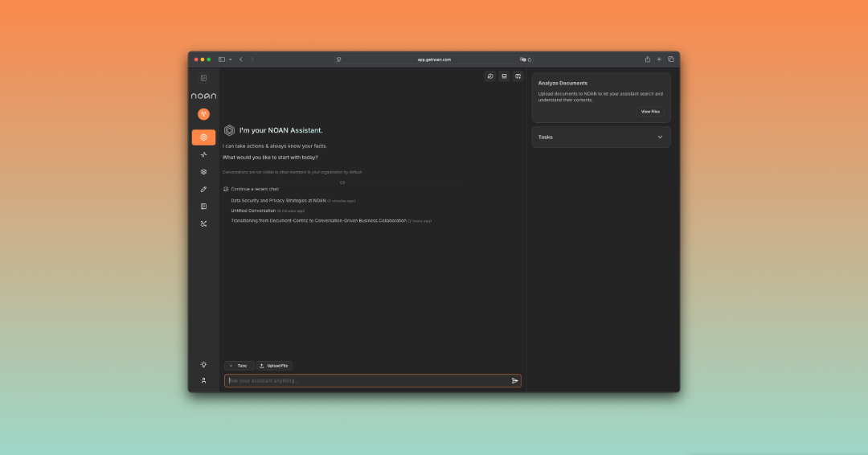Click Safari forward arrow
This screenshot has height=455, width=868.
252,59
